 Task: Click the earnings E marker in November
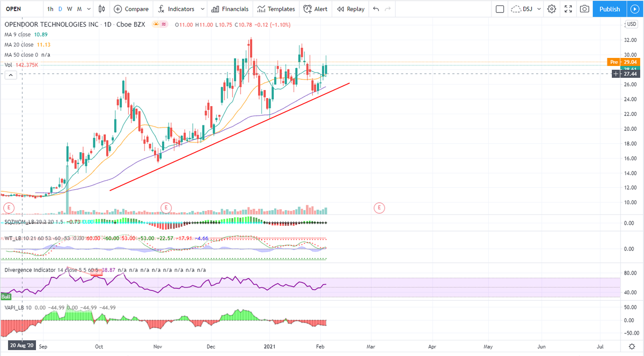166,207
